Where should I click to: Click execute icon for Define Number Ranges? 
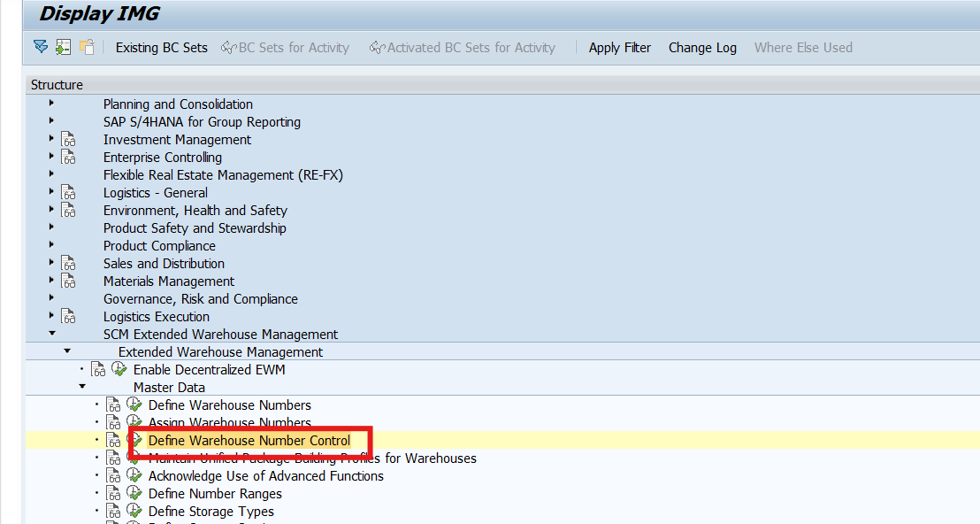[x=134, y=493]
